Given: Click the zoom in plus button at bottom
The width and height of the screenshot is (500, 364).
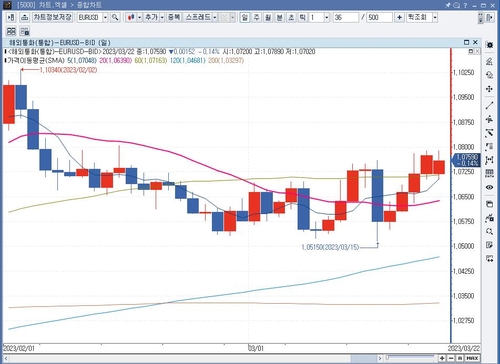Looking at the screenshot, I should (x=442, y=358).
